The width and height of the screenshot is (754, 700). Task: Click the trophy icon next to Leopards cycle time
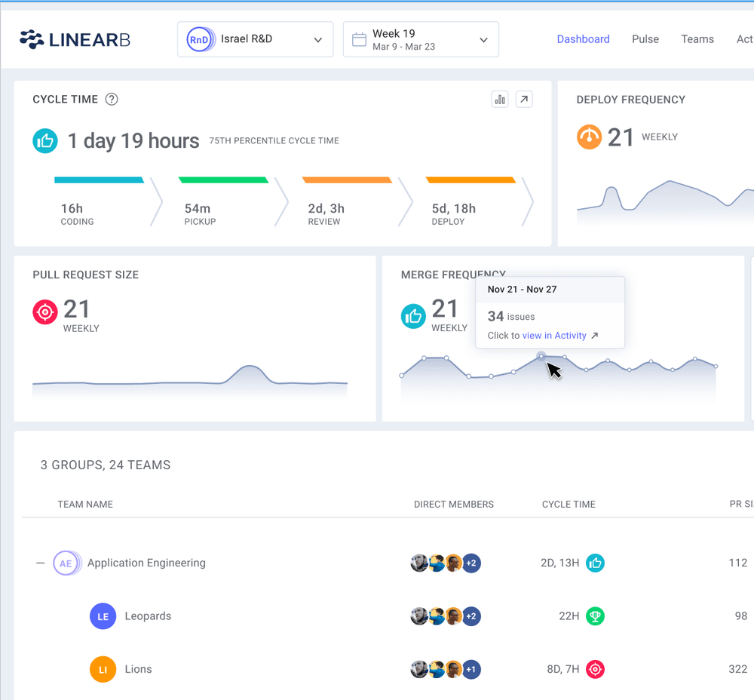coord(595,616)
